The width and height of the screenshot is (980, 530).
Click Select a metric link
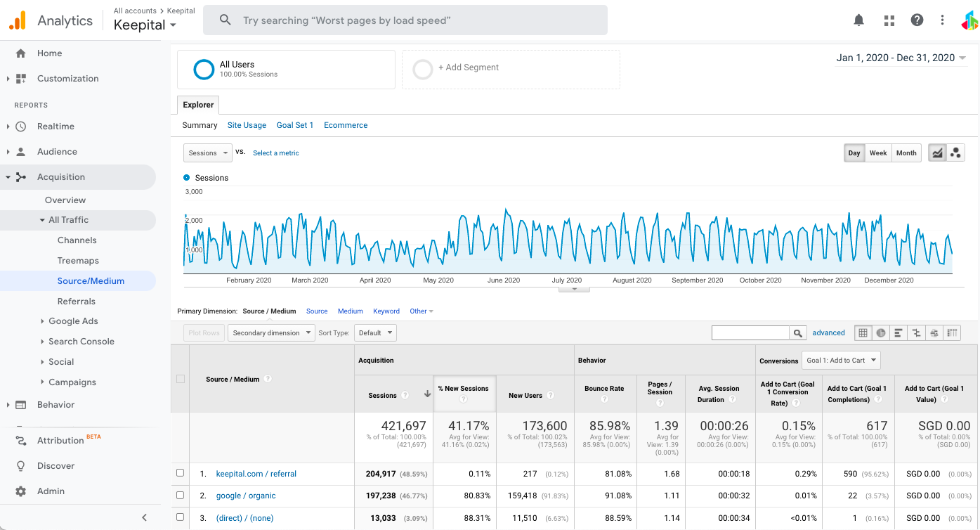click(276, 153)
